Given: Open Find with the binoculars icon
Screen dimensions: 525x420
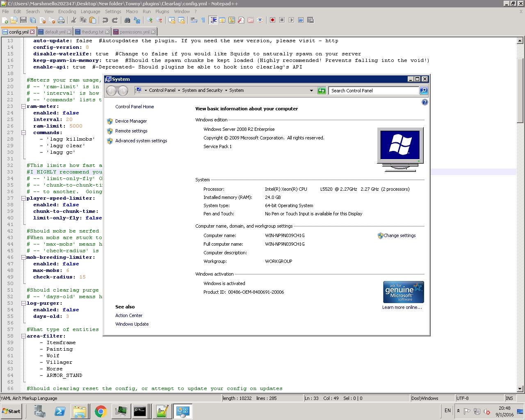Looking at the screenshot, I should pos(127,20).
